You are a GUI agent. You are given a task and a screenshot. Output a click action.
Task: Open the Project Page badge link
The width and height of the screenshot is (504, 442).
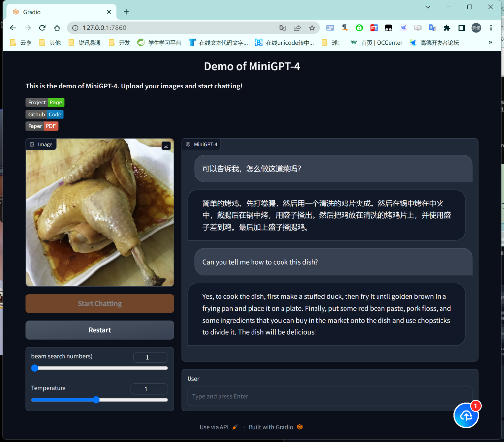(x=45, y=102)
